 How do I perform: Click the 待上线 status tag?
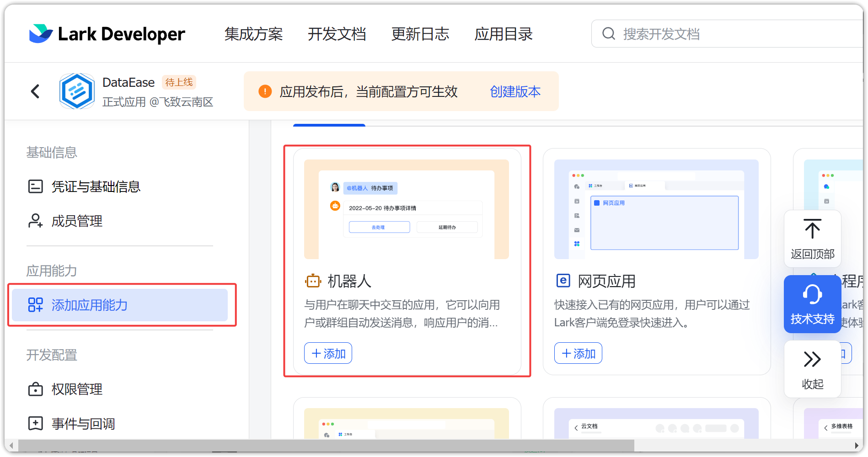tap(179, 82)
